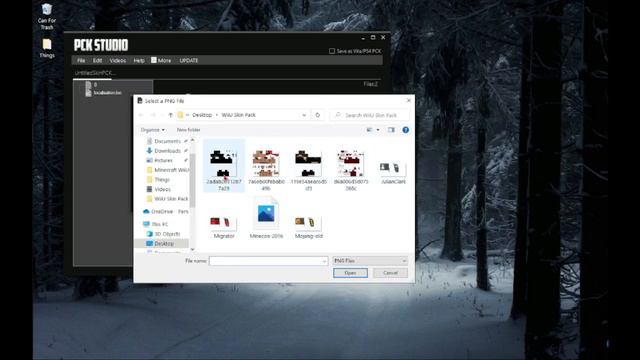The image size is (640, 360).
Task: Click the New folder button
Action: [x=188, y=130]
